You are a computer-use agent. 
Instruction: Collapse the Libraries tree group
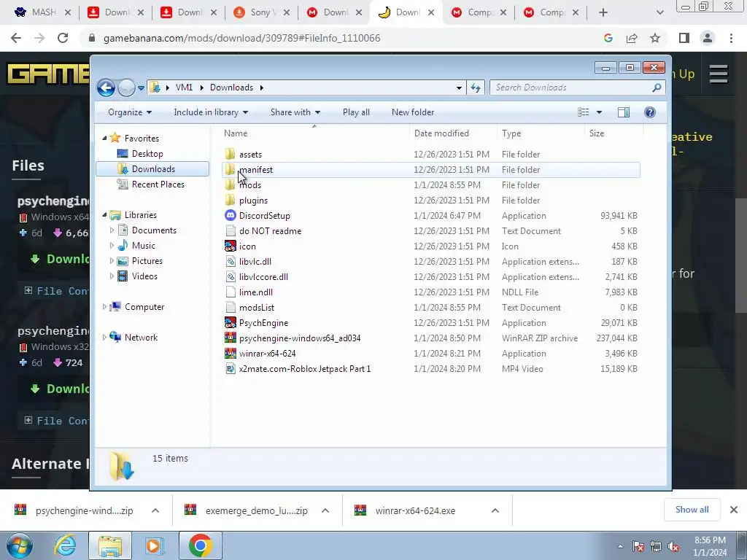104,215
